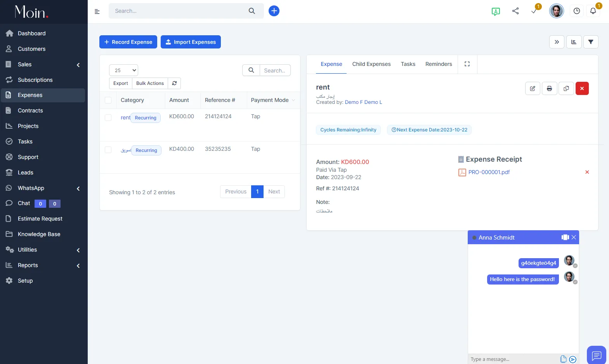Open the notifications bell
609x364 pixels.
pyautogui.click(x=593, y=11)
